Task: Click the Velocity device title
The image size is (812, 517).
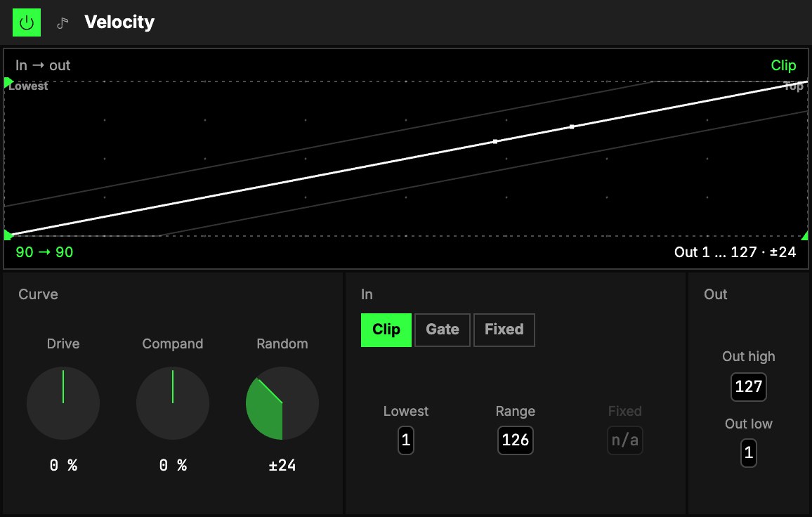Action: point(119,22)
